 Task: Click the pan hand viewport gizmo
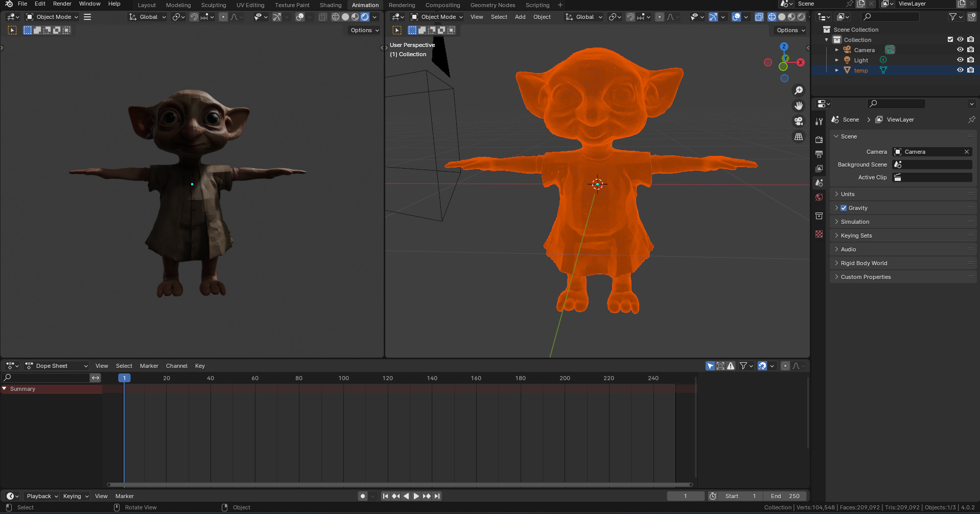pyautogui.click(x=799, y=106)
